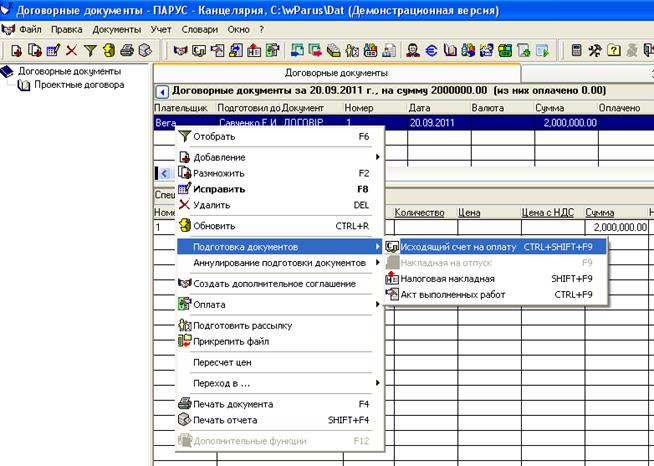The image size is (654, 466).
Task: Expand the Оплата submenu
Action: [279, 305]
